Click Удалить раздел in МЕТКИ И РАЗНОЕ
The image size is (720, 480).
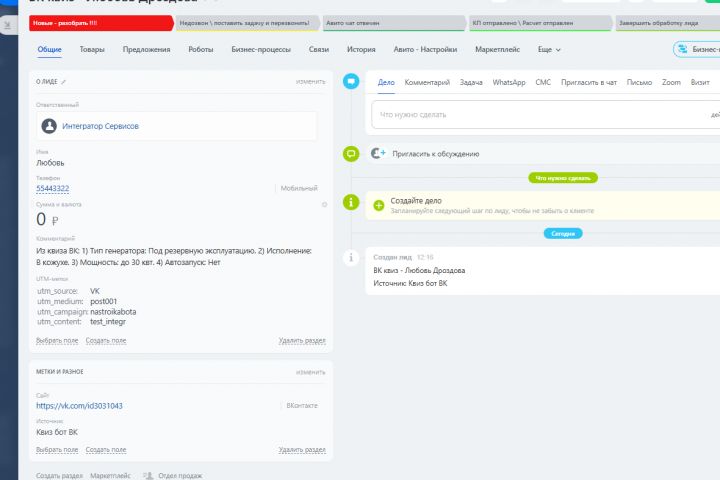coord(302,450)
